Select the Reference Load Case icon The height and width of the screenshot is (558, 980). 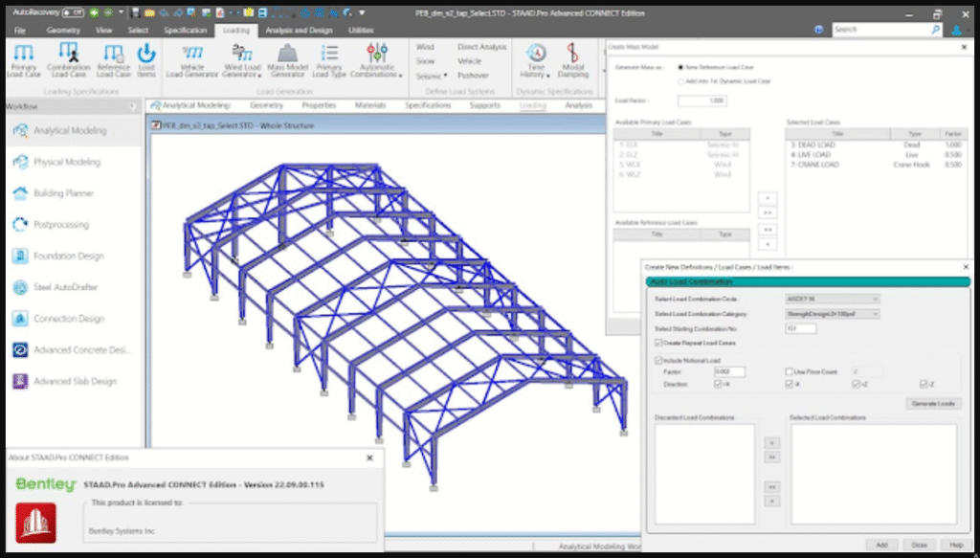[113, 54]
